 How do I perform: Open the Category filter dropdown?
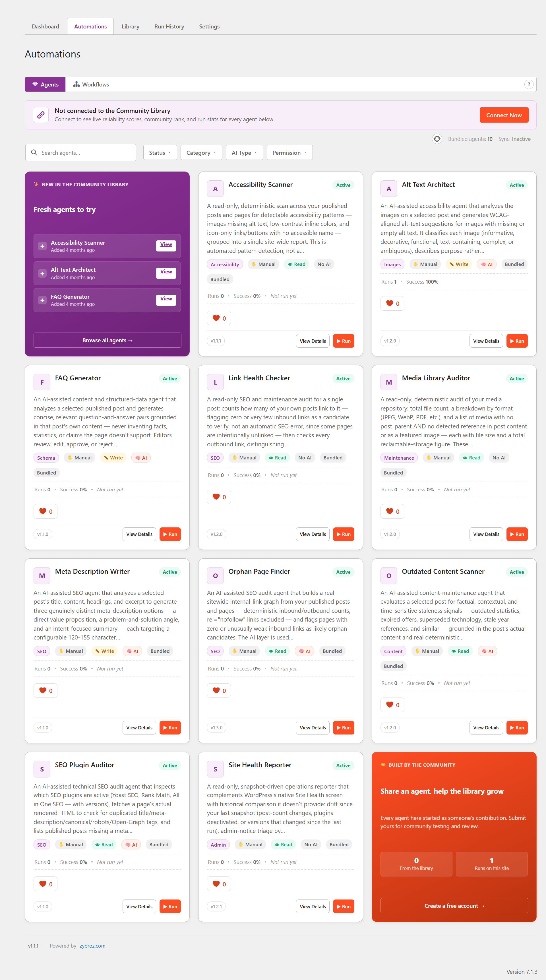click(201, 152)
